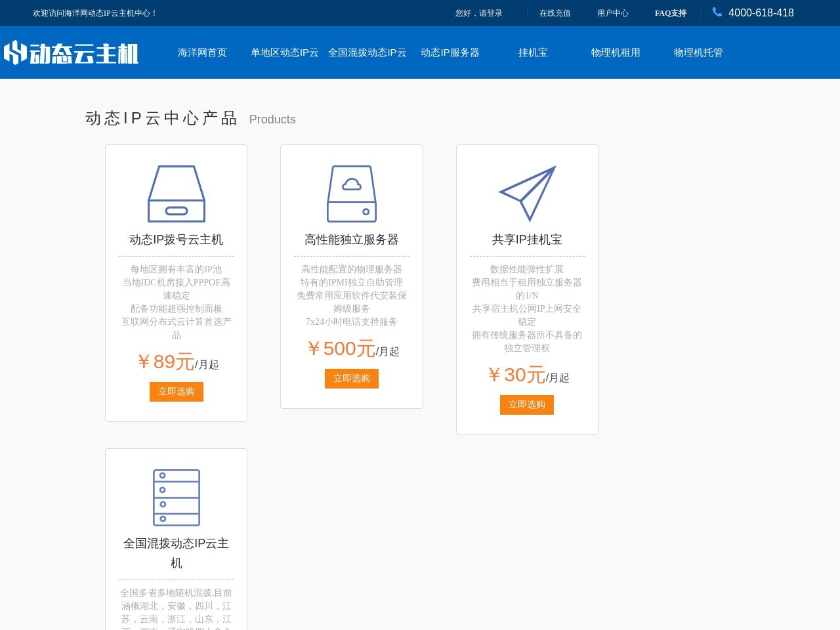Click 立即选购 for 共享IP挂机宝
Image resolution: width=840 pixels, height=630 pixels.
click(x=527, y=404)
